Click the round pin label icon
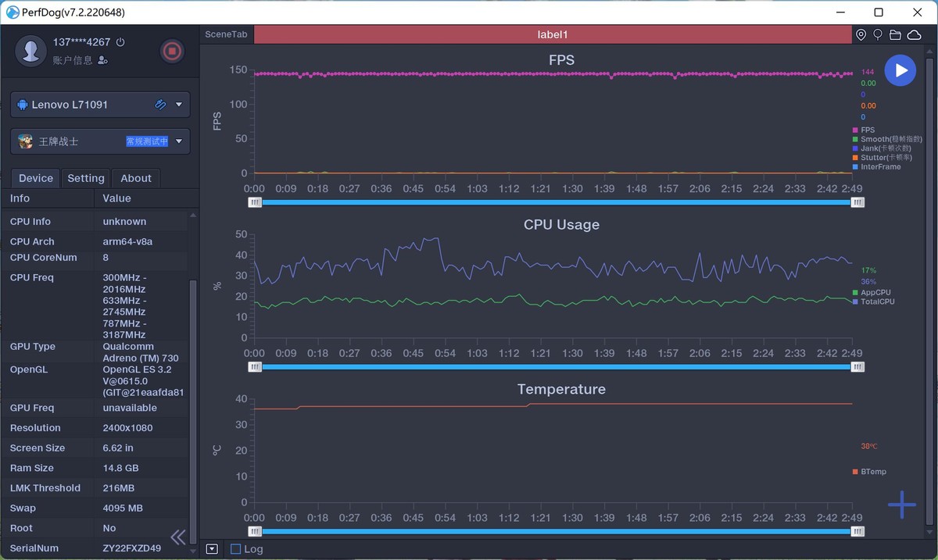This screenshot has height=560, width=938. pos(878,35)
